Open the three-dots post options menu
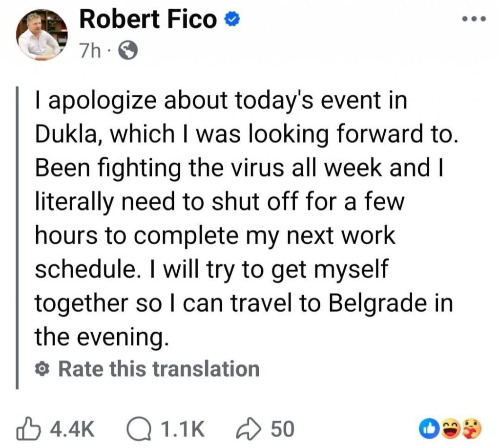The height and width of the screenshot is (448, 500). (x=474, y=19)
